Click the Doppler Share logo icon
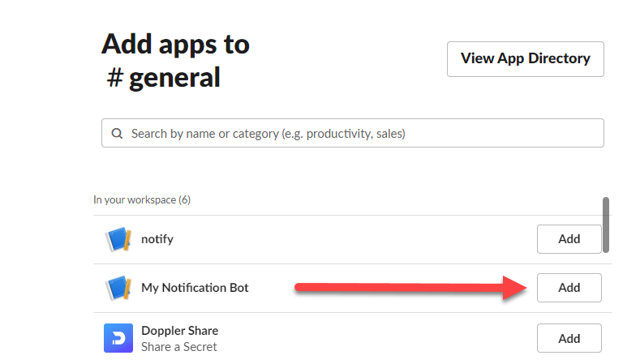640x364 pixels. pos(118,338)
